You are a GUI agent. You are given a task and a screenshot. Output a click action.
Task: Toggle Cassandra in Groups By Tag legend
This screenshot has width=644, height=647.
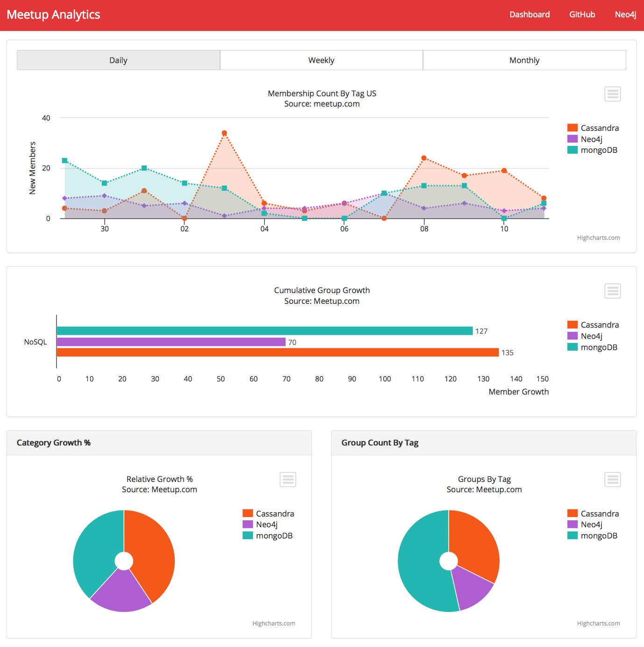coord(593,514)
